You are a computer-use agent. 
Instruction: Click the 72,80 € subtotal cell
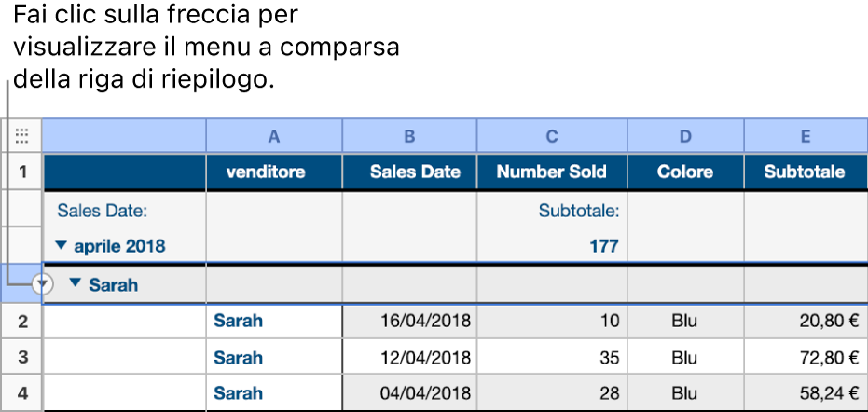click(805, 357)
